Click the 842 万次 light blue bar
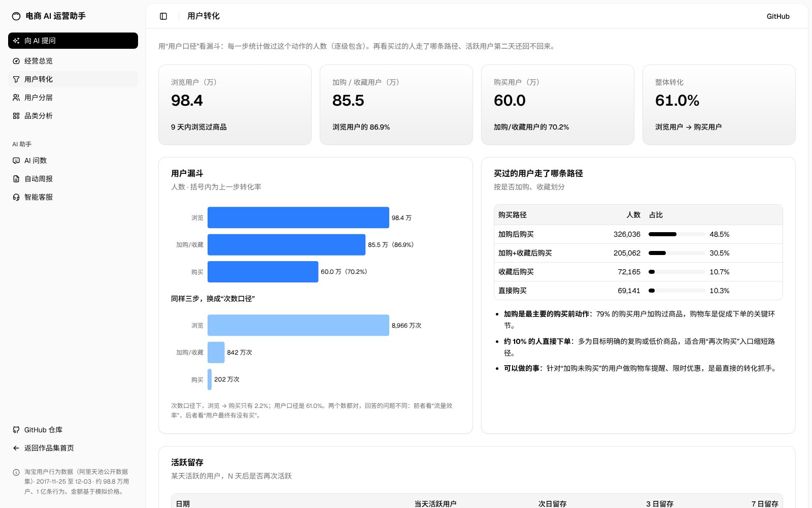 click(x=216, y=353)
